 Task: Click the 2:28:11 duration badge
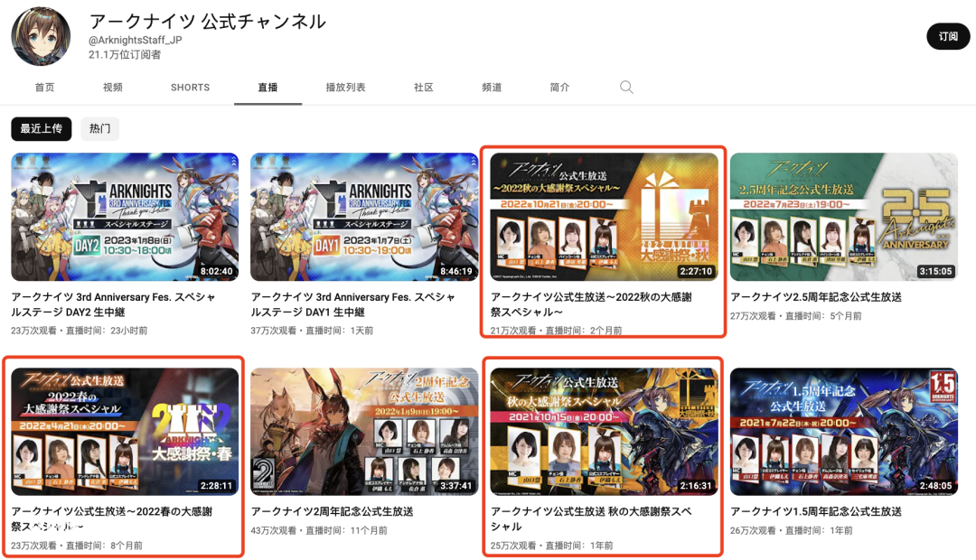point(217,486)
